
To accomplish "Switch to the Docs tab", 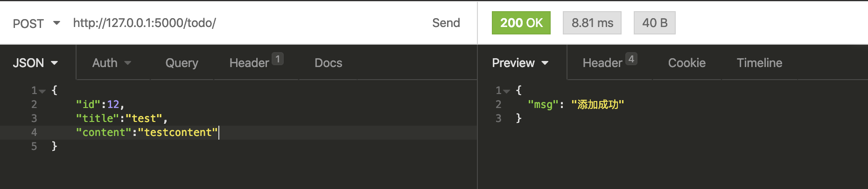I will (x=328, y=63).
